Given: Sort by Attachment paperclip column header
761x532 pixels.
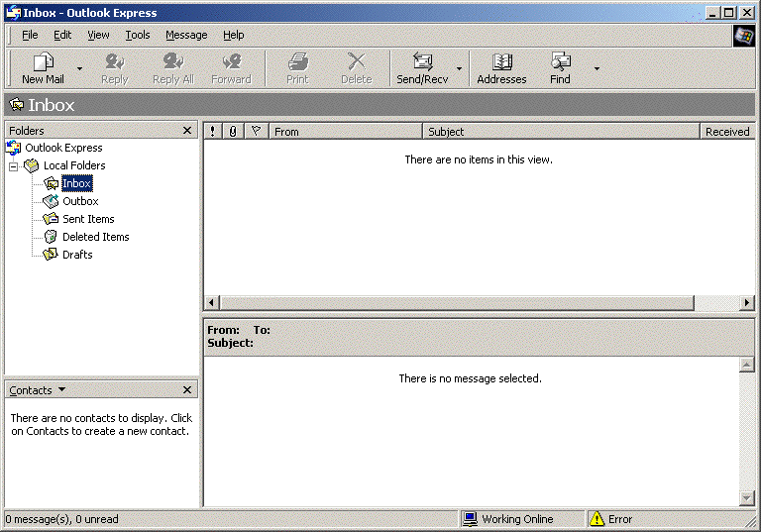Looking at the screenshot, I should [x=233, y=131].
